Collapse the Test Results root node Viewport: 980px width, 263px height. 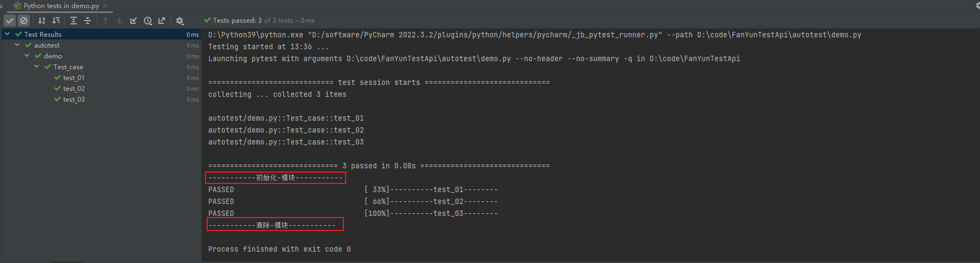8,34
